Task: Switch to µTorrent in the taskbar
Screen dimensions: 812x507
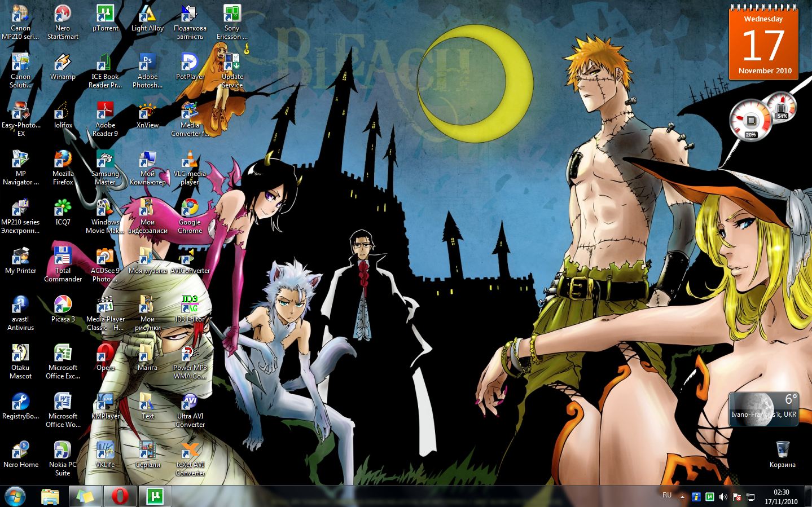Action: (x=155, y=496)
